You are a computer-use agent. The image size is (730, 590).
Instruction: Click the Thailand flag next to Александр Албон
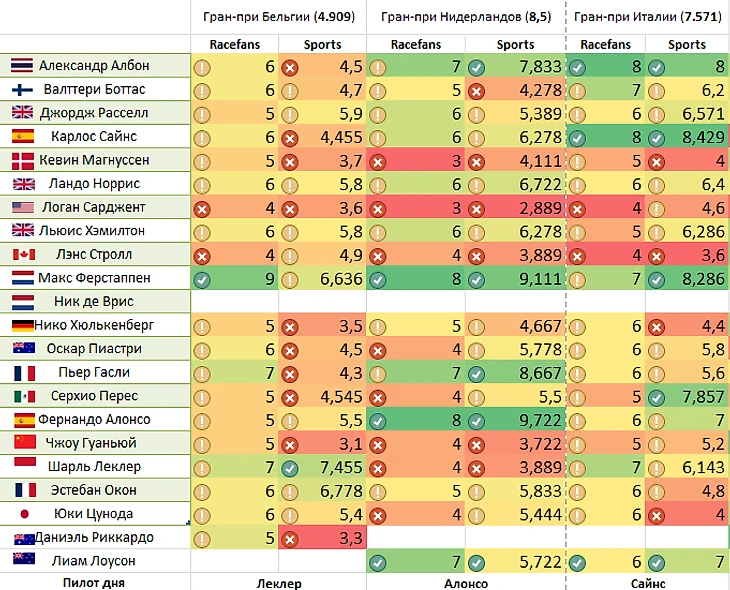point(22,66)
